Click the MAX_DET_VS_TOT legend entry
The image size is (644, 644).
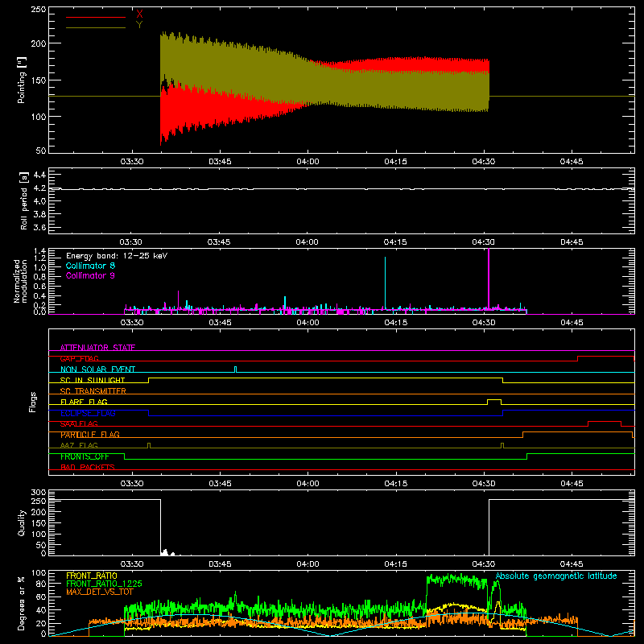pyautogui.click(x=100, y=592)
